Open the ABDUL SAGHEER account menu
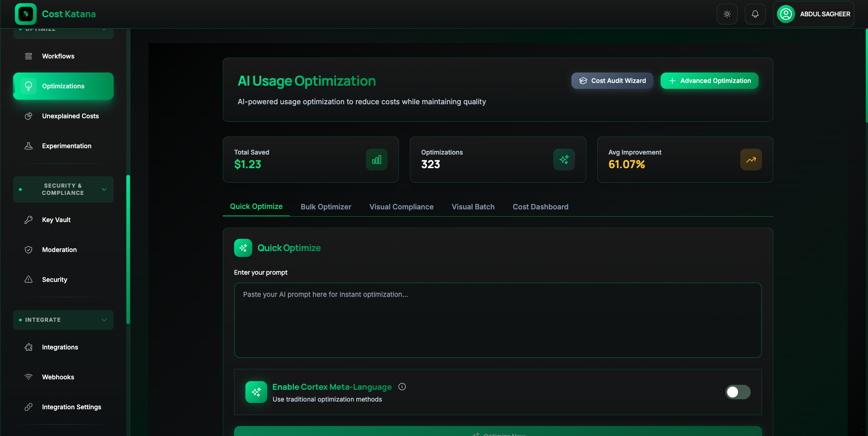Image resolution: width=868 pixels, height=436 pixels. [814, 14]
